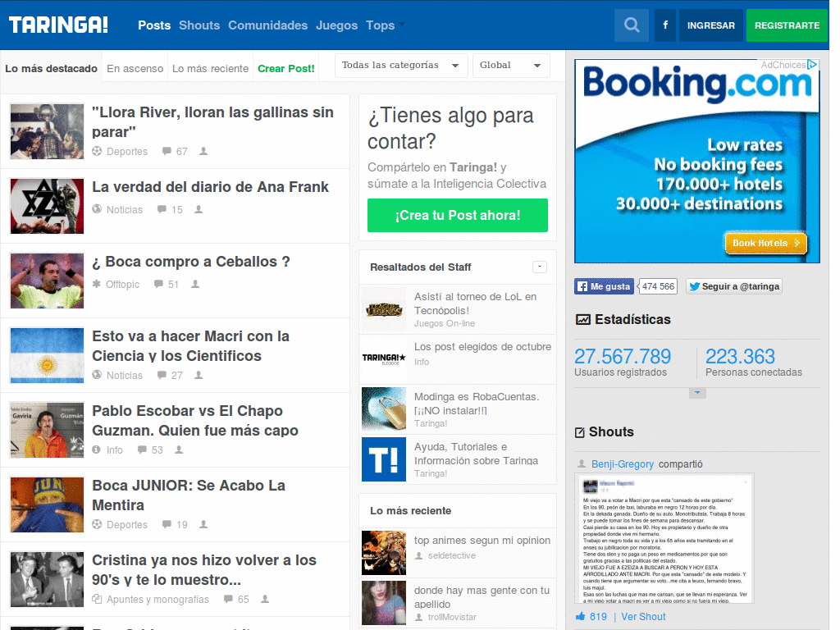The height and width of the screenshot is (630, 840).
Task: Open the Todas las categorías dropdown
Action: pos(401,66)
